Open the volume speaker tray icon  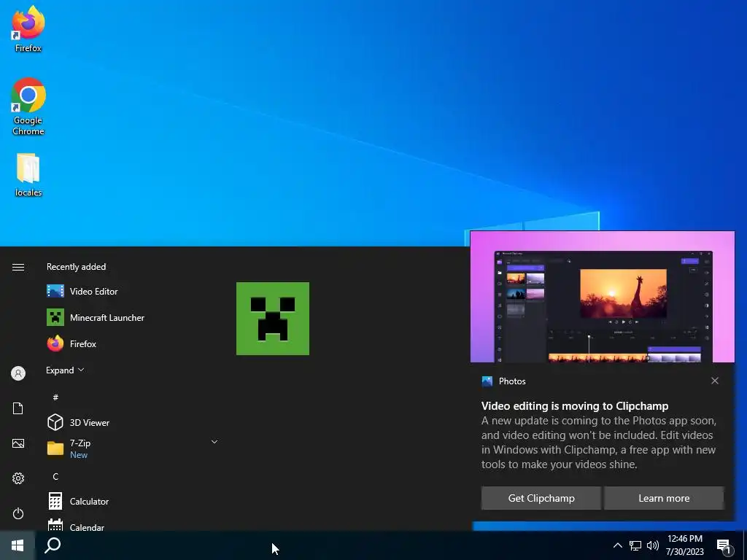pos(653,545)
